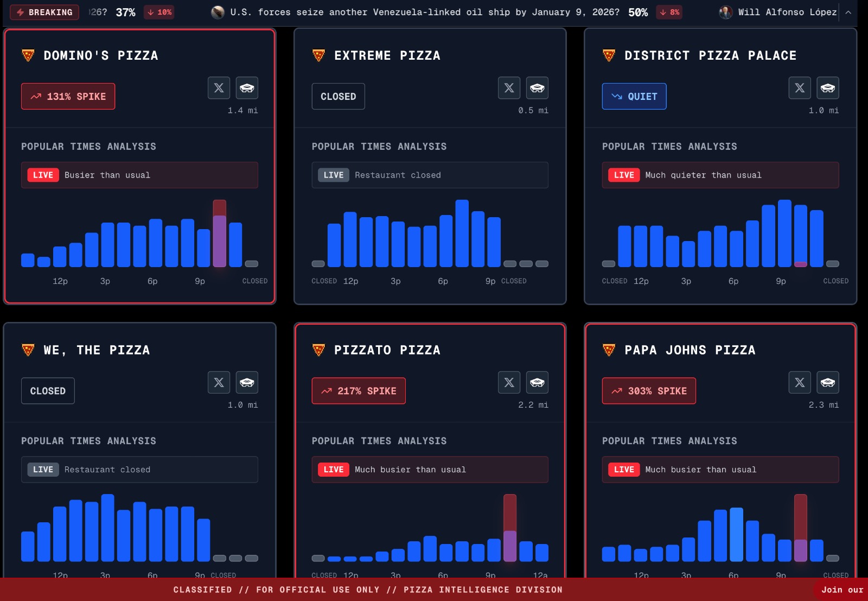Select the We, The Pizza card title
This screenshot has width=868, height=601.
coord(97,350)
